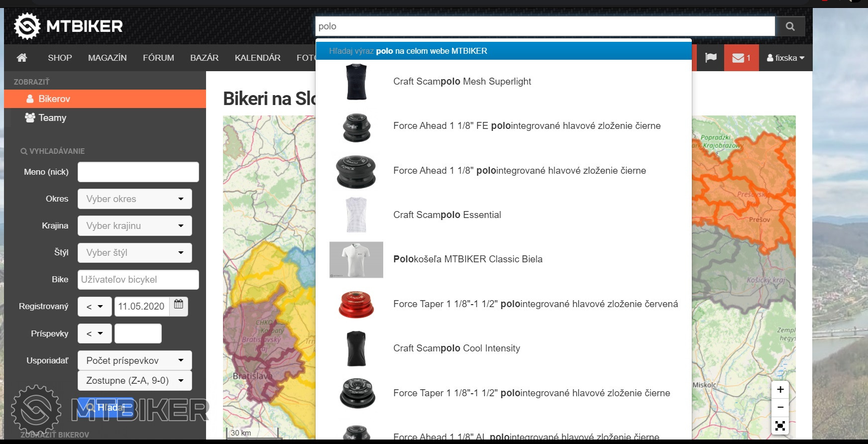Image resolution: width=868 pixels, height=444 pixels.
Task: Open the messages envelope icon
Action: pos(741,58)
